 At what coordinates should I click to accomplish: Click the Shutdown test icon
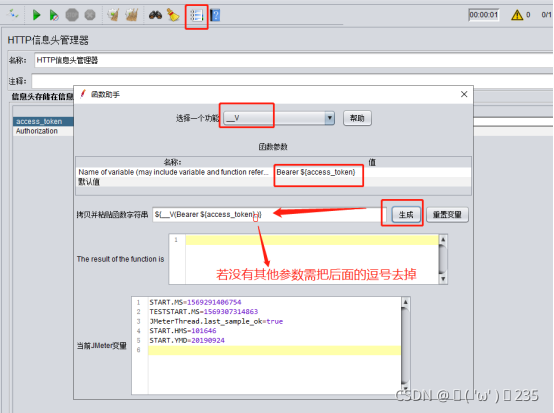(90, 15)
